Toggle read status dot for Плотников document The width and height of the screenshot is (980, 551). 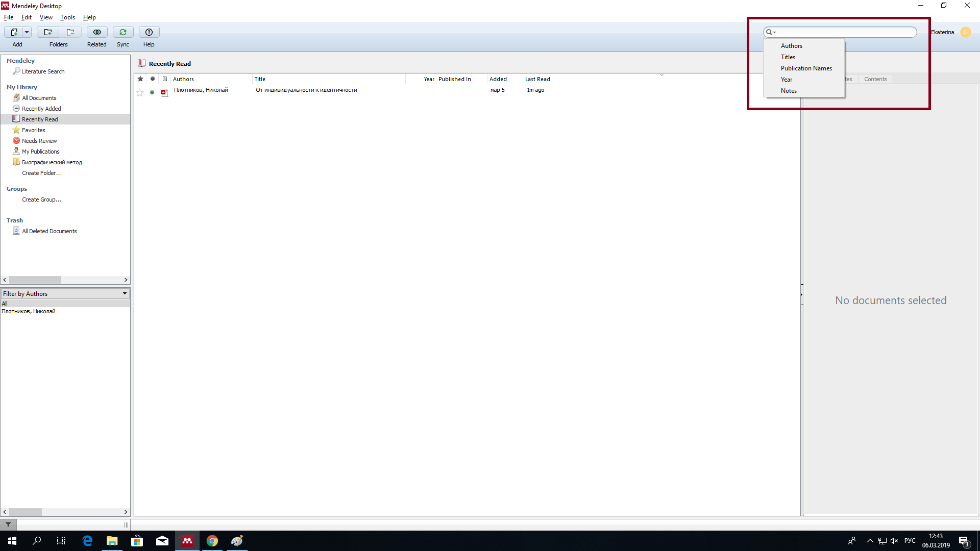coord(152,92)
